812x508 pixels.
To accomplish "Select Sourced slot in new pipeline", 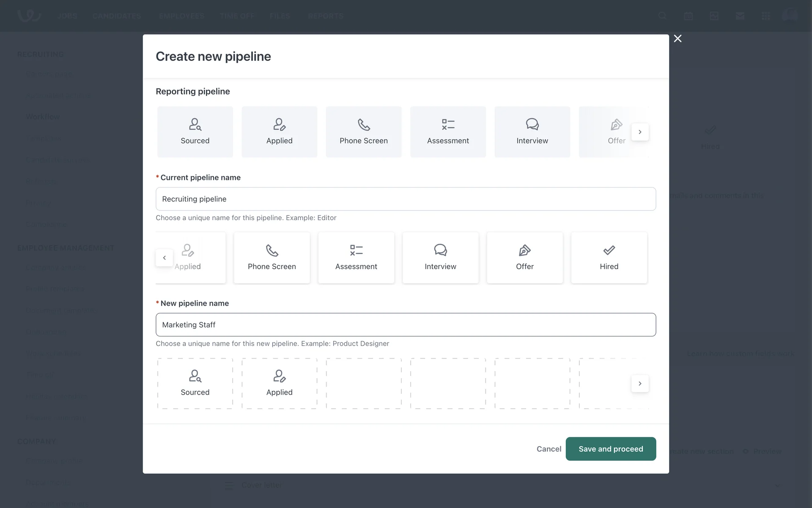I will click(x=195, y=383).
